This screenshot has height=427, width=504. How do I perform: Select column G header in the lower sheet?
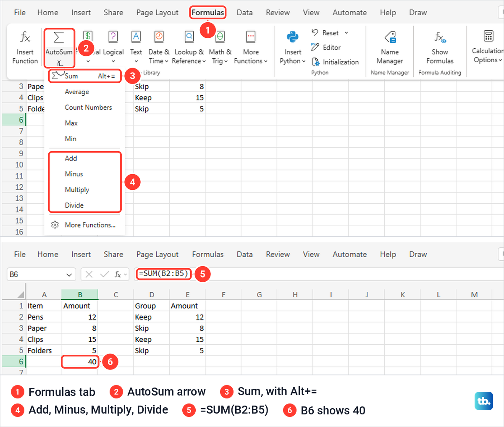pos(259,294)
